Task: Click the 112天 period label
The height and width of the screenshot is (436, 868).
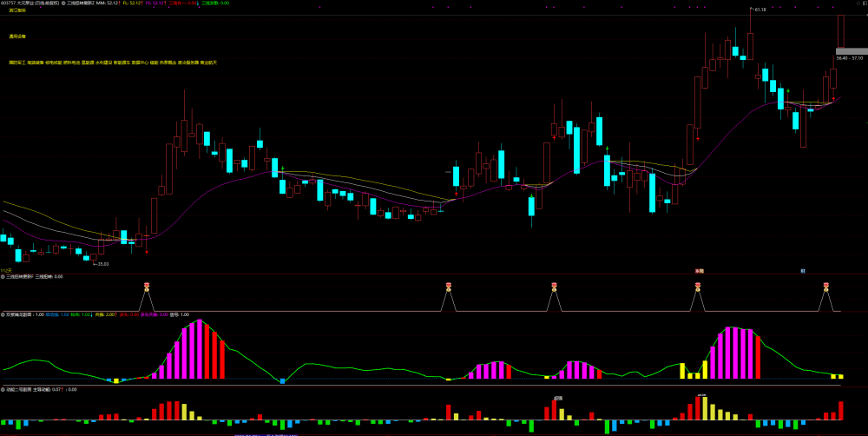Action: point(6,270)
